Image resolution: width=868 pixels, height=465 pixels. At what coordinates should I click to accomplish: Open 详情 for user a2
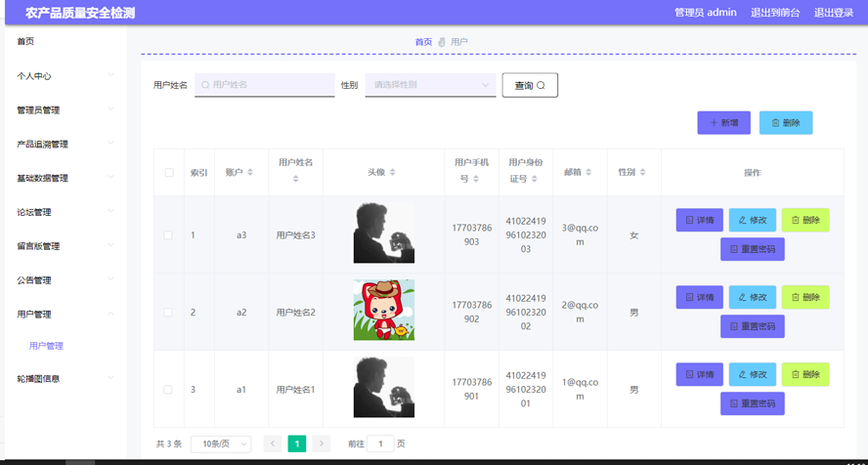pos(699,298)
